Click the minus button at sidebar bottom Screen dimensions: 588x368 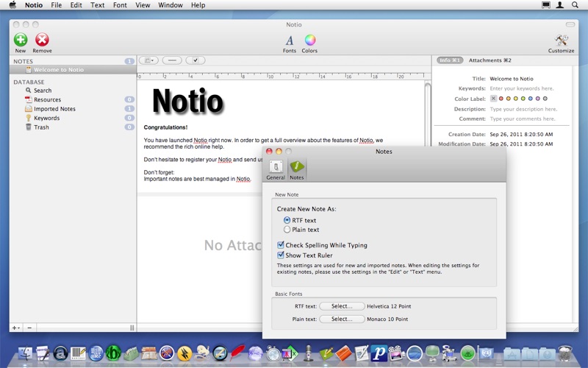29,328
